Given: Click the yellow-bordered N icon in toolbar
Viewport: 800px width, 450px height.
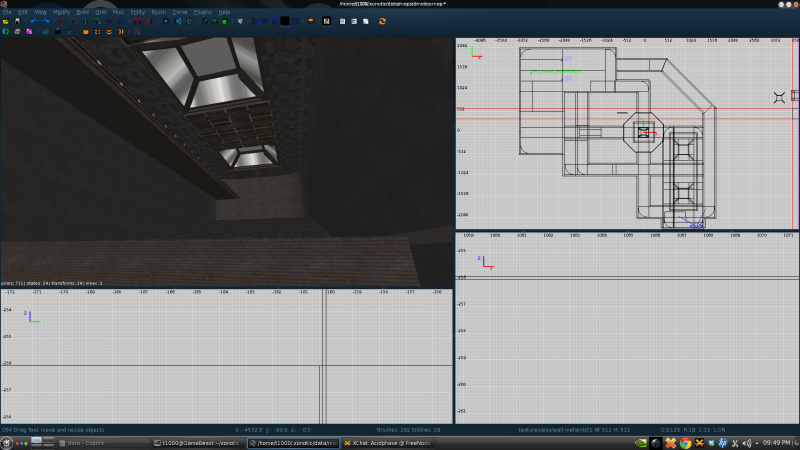Looking at the screenshot, I should coord(326,20).
